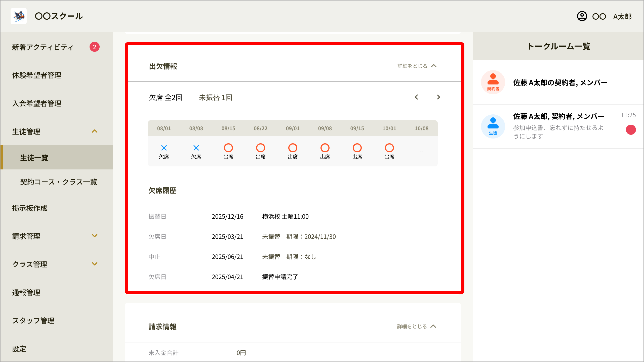Click the 生徒 avatar icon in talk room
The height and width of the screenshot is (362, 644).
493,126
